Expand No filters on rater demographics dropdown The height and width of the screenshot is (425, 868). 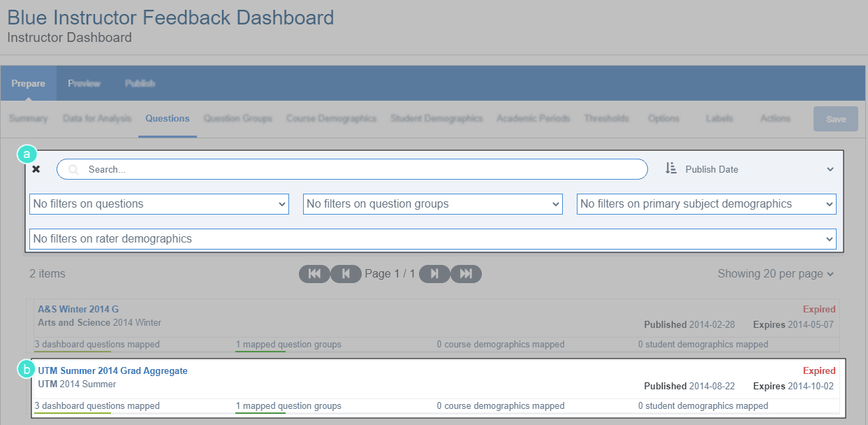[x=433, y=239]
